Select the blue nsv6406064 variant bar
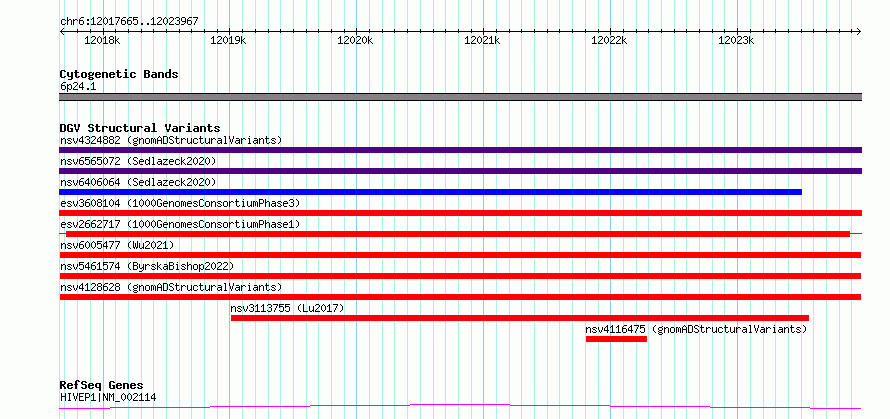890x419 pixels. [430, 192]
